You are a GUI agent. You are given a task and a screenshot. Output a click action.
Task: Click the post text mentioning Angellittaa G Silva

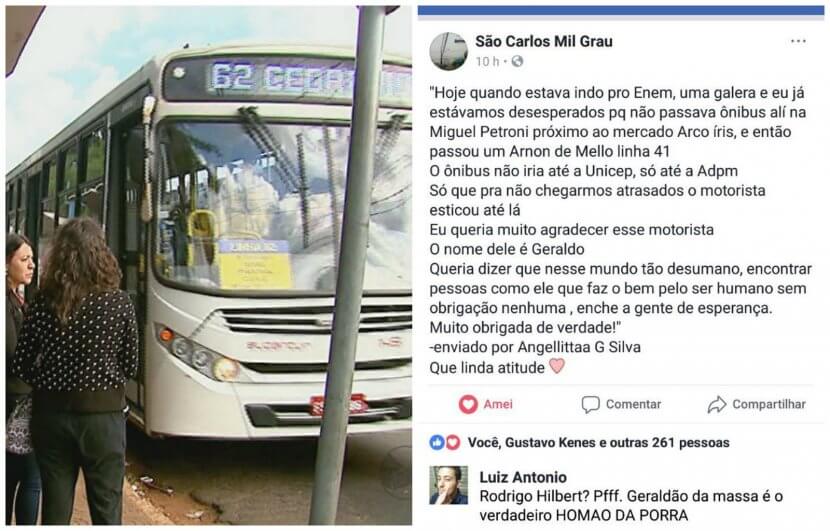535,347
